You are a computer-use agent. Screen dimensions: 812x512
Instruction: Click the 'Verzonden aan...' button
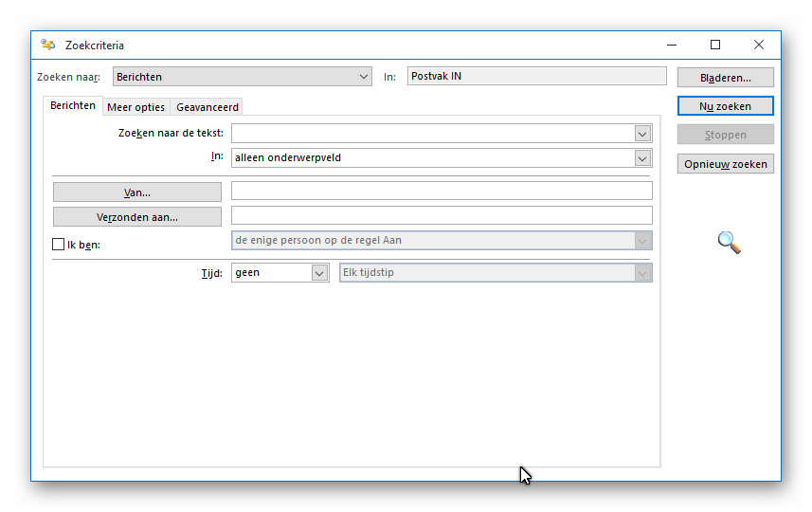tap(137, 217)
